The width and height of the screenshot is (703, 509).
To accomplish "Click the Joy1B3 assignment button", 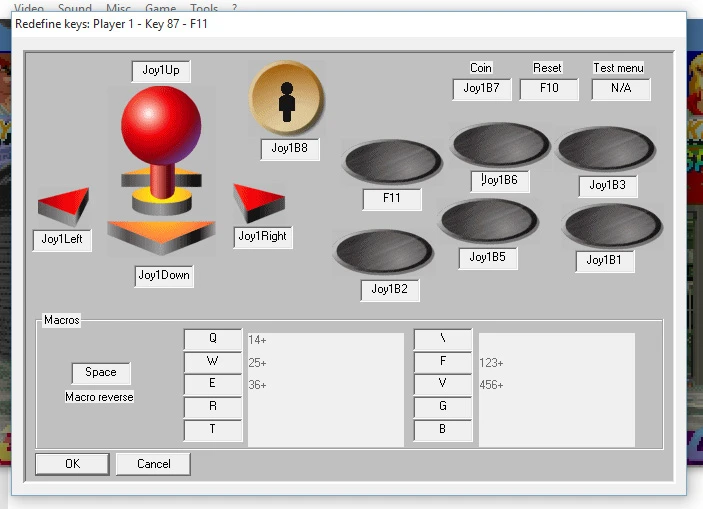I will tap(608, 186).
